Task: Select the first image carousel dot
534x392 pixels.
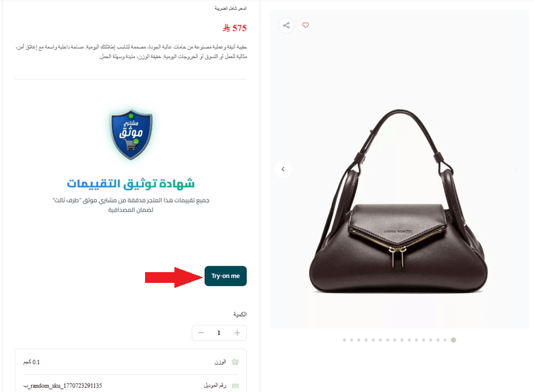Action: 345,340
